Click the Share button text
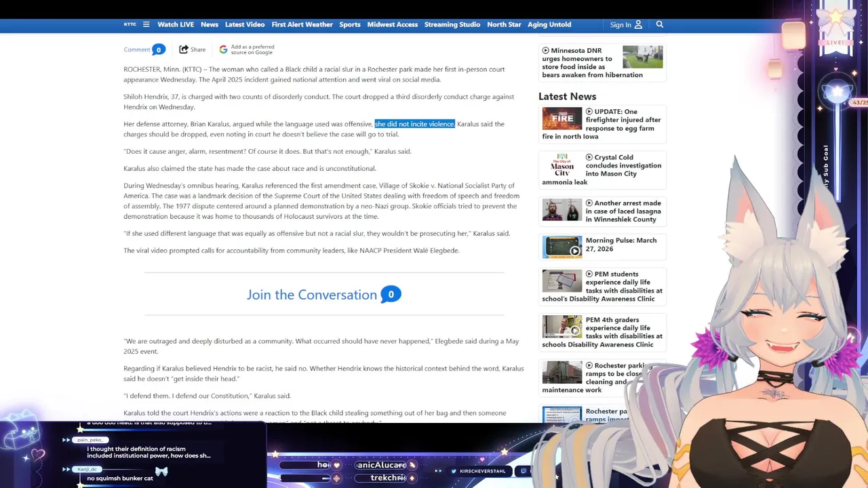Screen dimensions: 868x488 [x=198, y=49]
